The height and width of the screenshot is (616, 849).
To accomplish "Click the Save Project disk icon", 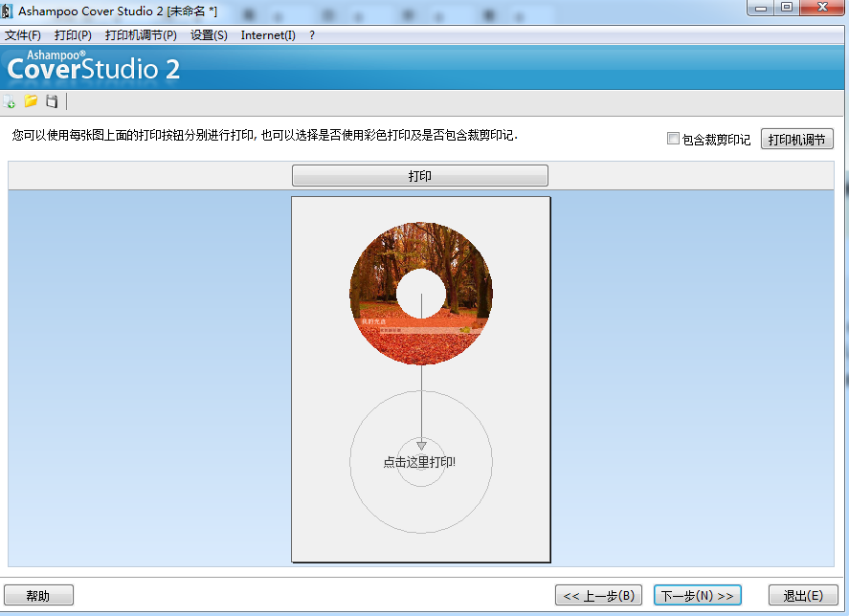I will [x=52, y=101].
